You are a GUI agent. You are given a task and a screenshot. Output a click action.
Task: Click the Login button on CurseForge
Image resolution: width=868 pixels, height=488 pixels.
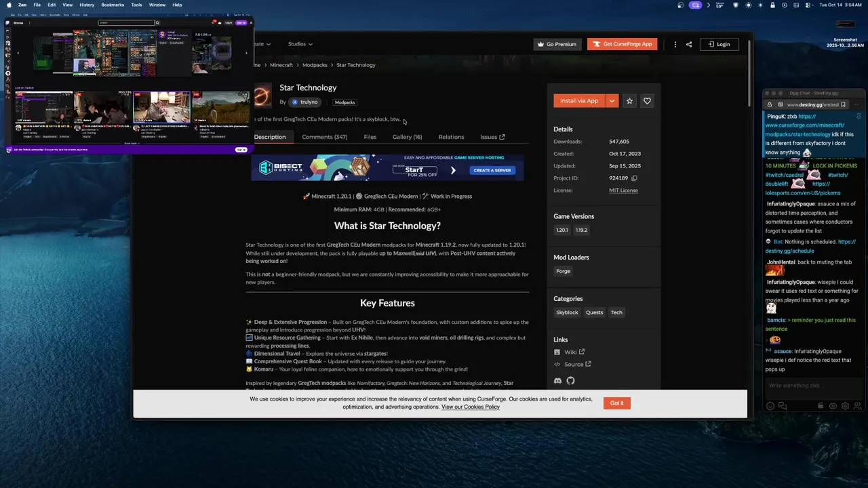(x=719, y=44)
